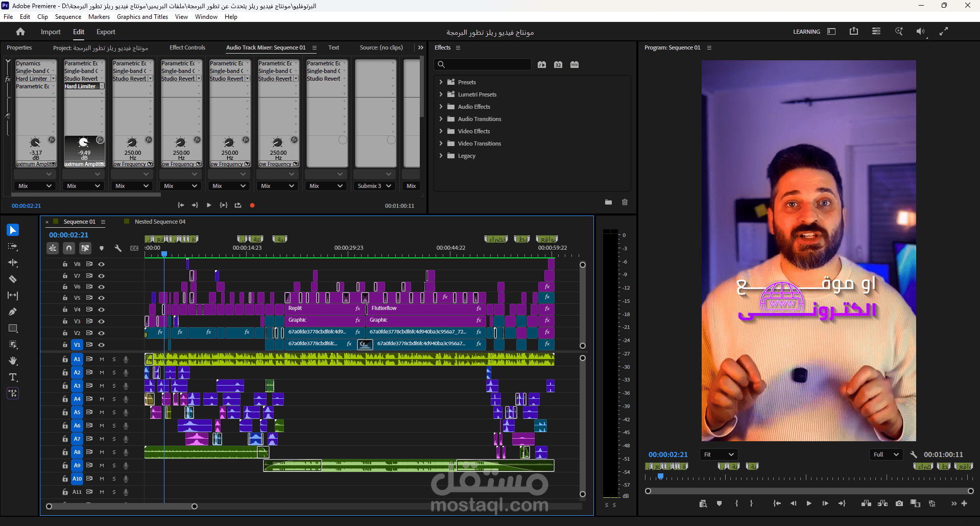Open the Full playback resolution dropdown
Screen dimensions: 980x526
[886, 455]
